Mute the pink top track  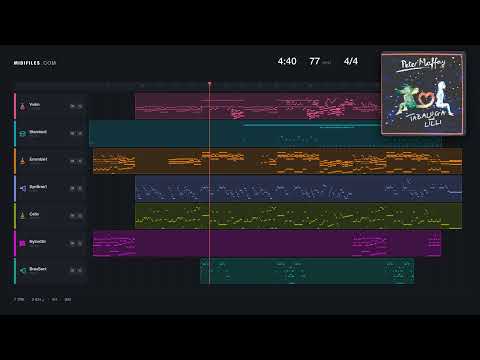pyautogui.click(x=72, y=106)
